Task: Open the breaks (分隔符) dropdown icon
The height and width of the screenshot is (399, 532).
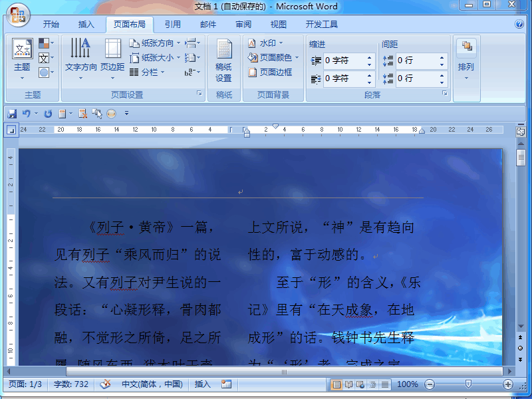Action: (192, 43)
